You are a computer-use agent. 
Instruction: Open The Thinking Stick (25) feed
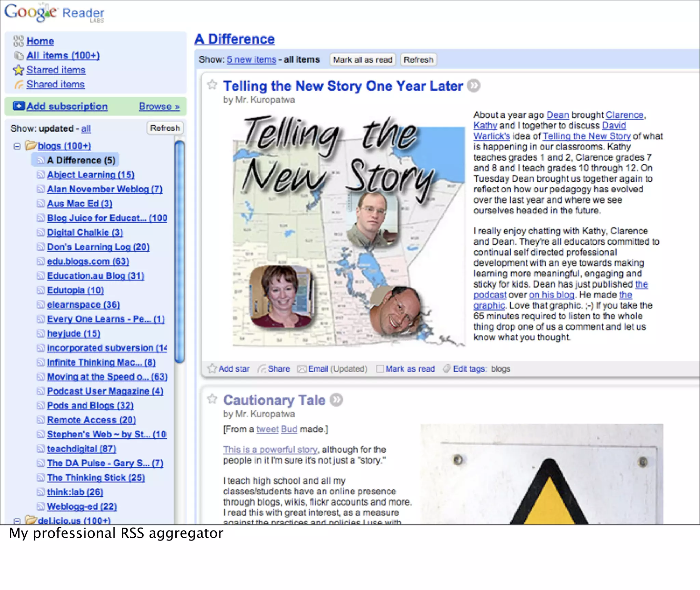coord(96,478)
